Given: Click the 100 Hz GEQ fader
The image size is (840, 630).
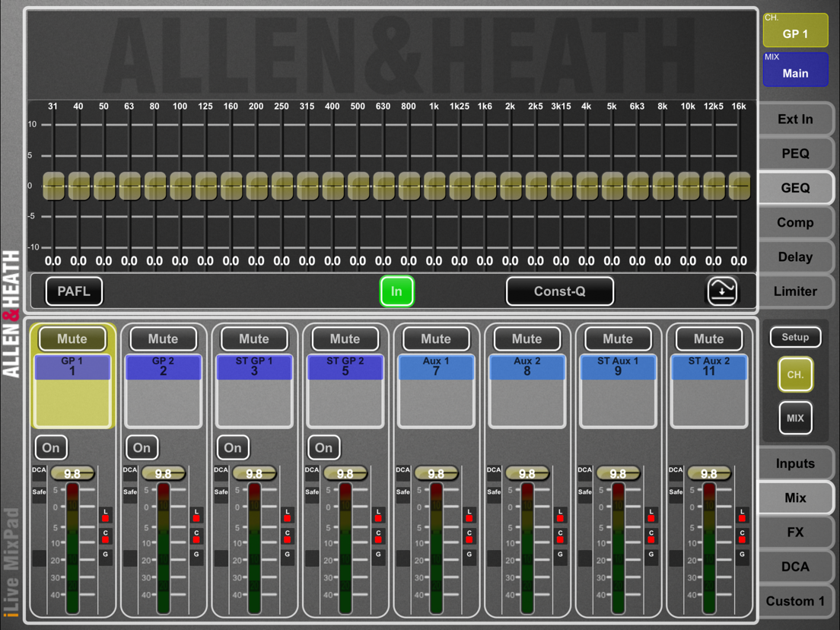Looking at the screenshot, I should click(180, 186).
